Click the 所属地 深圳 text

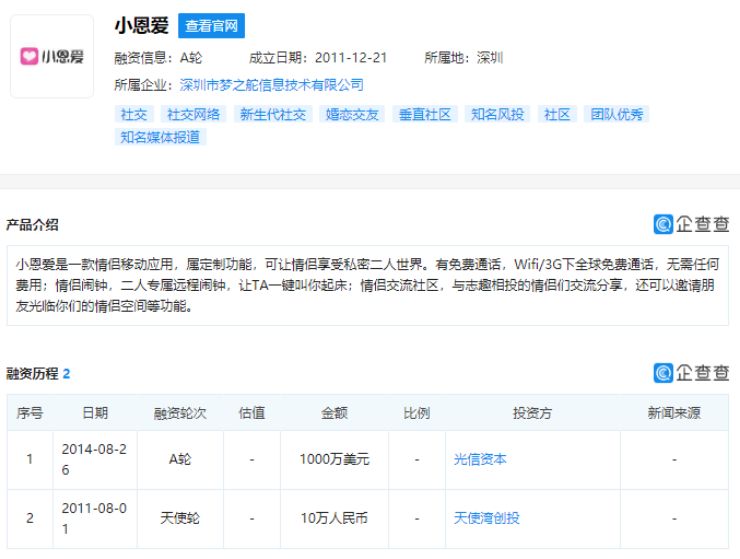464,58
